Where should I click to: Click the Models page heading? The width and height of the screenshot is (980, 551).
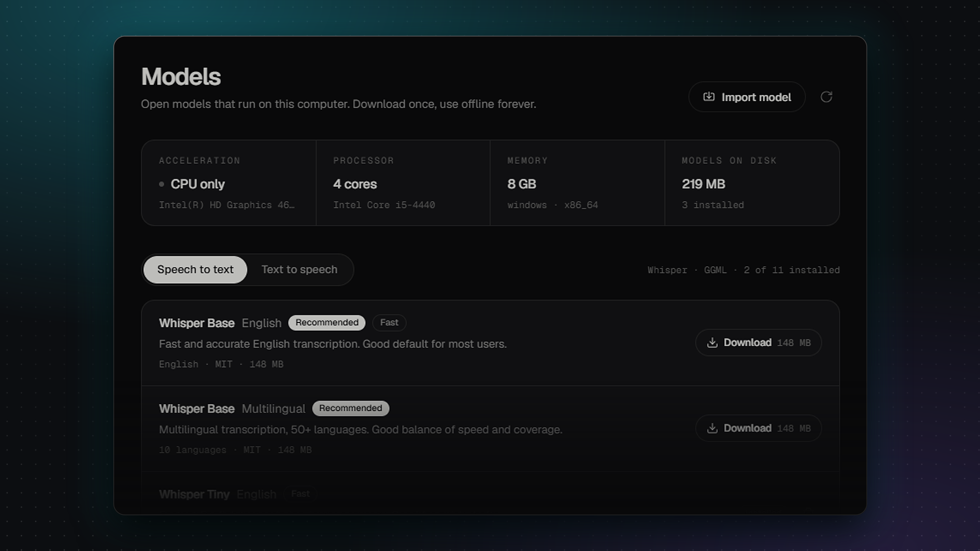tap(181, 77)
